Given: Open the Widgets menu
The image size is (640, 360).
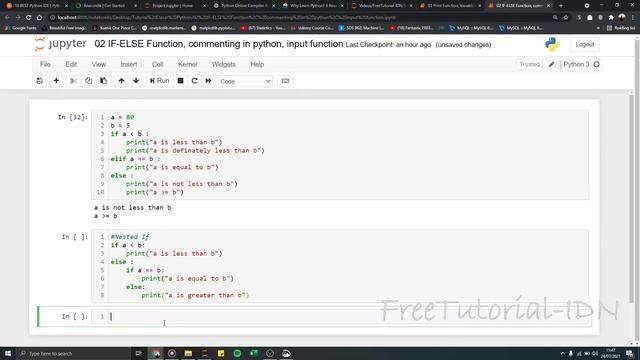Looking at the screenshot, I should pyautogui.click(x=223, y=64).
